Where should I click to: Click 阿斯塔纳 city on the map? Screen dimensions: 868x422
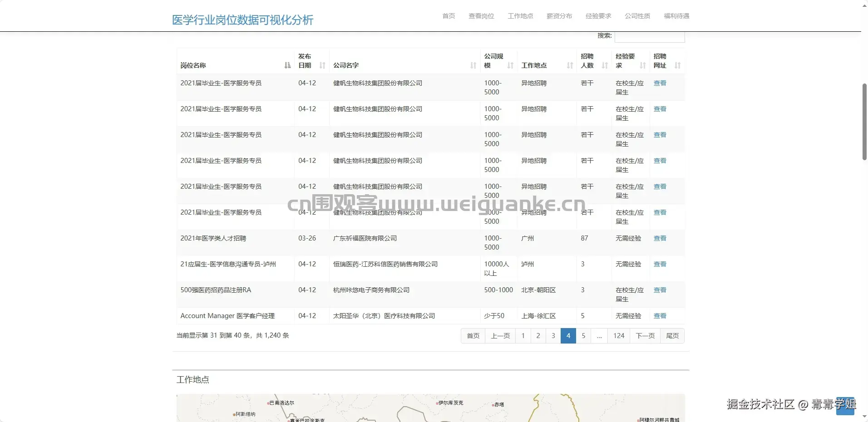tap(245, 414)
